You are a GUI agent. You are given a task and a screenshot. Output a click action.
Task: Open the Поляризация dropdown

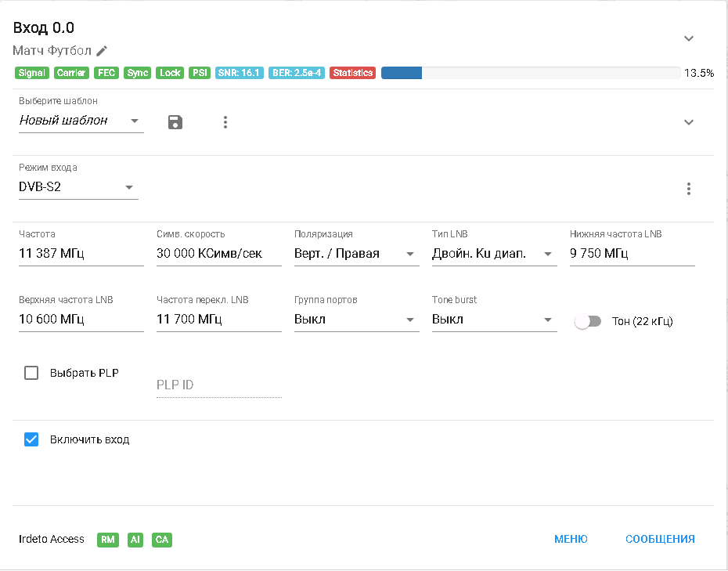point(357,254)
